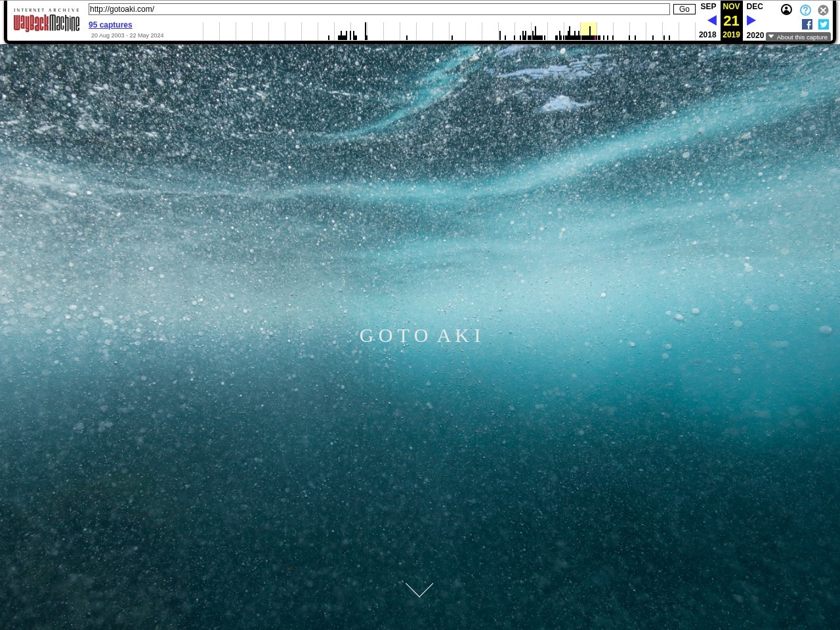Share capture on Facebook
Image resolution: width=840 pixels, height=630 pixels.
click(x=807, y=24)
